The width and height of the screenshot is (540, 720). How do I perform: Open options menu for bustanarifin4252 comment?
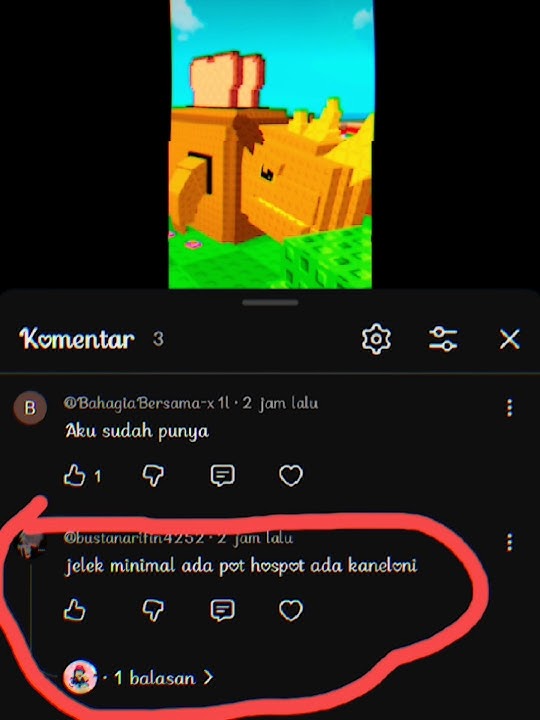pyautogui.click(x=509, y=542)
